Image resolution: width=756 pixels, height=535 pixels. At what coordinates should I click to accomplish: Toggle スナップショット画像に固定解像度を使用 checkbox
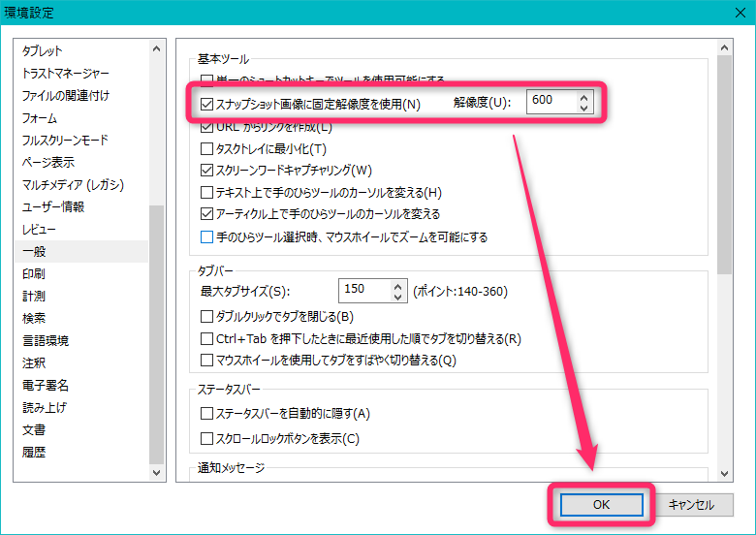(x=206, y=105)
